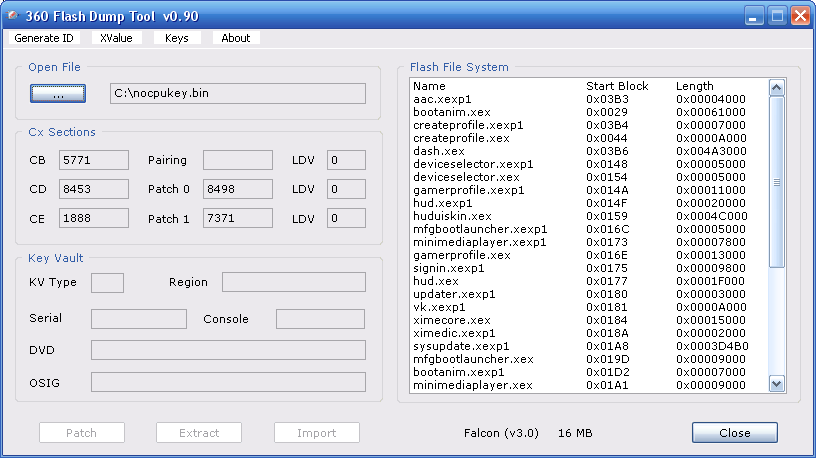Click the LDV field in the CB row
The height and width of the screenshot is (458, 816).
click(346, 160)
